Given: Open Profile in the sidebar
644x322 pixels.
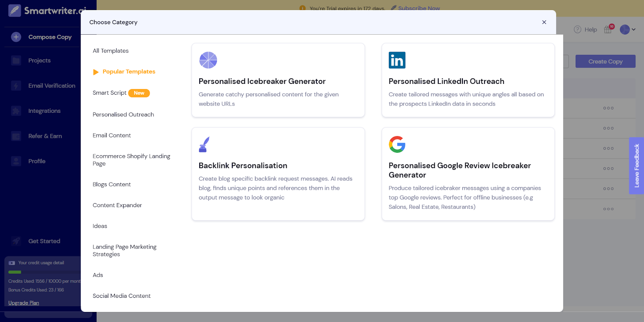Looking at the screenshot, I should click(37, 161).
